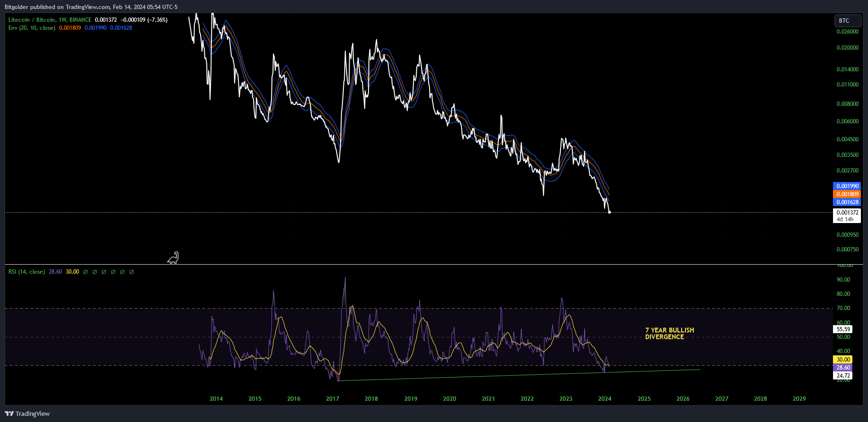Click the 0.003500 price axis label

point(847,155)
